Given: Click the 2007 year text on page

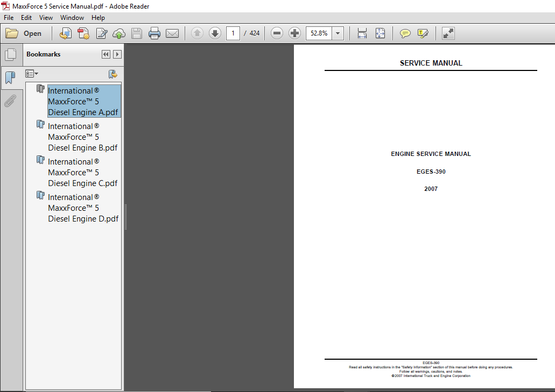Looking at the screenshot, I should point(431,189).
